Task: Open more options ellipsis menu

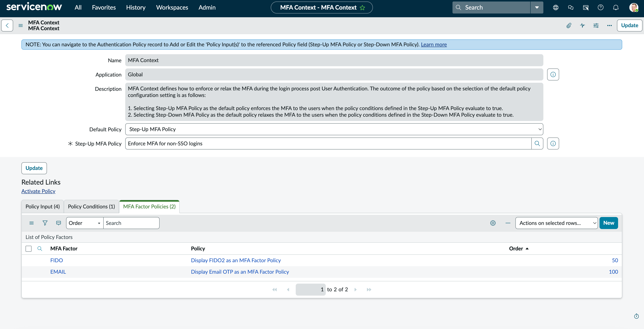Action: coord(609,26)
